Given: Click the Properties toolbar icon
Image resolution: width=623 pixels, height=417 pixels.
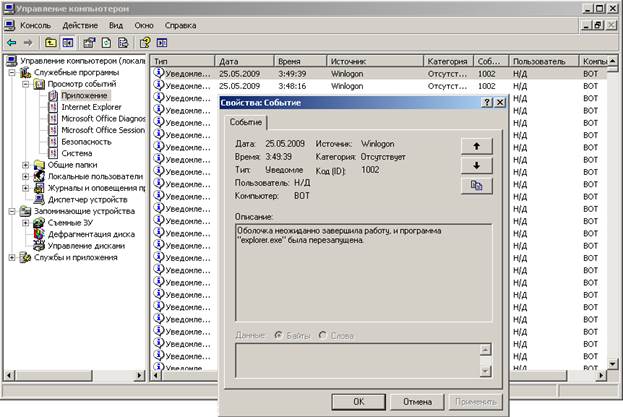Looking at the screenshot, I should pos(88,43).
